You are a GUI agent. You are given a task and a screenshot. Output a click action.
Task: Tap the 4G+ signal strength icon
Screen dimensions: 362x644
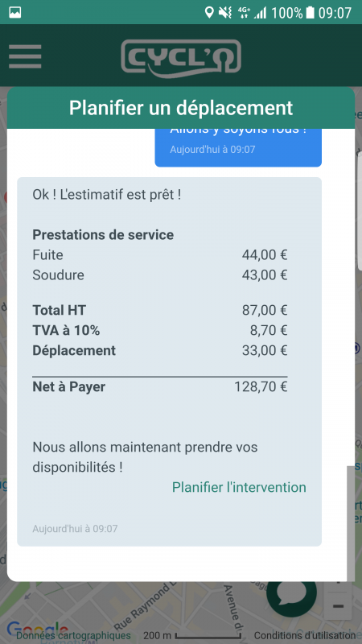[x=252, y=12]
